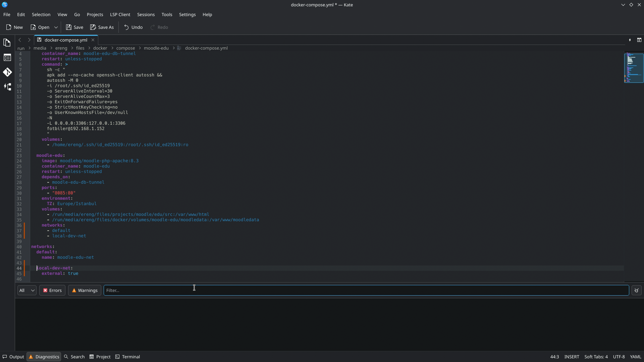
Task: Click 'TZ: Europe/Istanbul' line
Action: click(x=71, y=204)
